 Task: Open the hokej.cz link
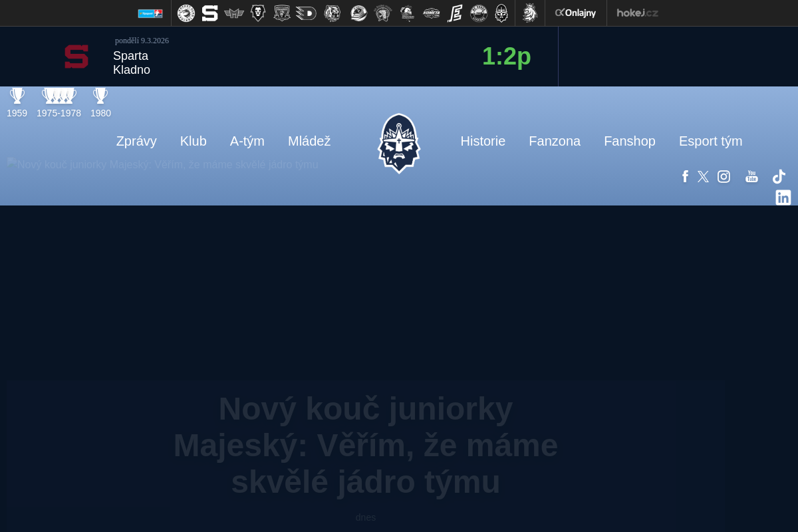(x=637, y=13)
